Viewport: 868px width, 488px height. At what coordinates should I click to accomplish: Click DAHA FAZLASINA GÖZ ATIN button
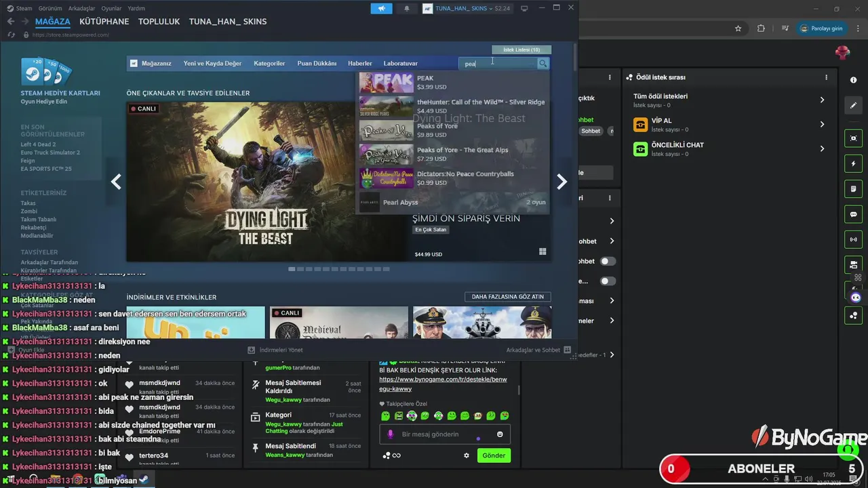508,297
